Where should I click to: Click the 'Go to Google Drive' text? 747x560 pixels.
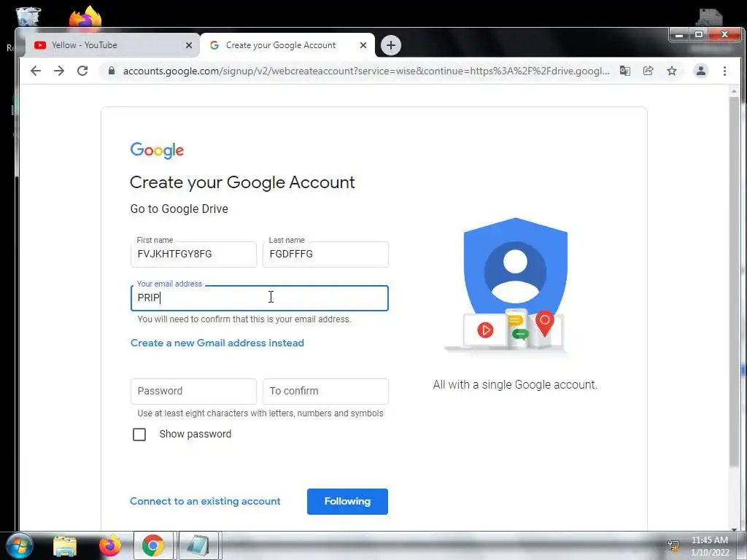click(179, 209)
